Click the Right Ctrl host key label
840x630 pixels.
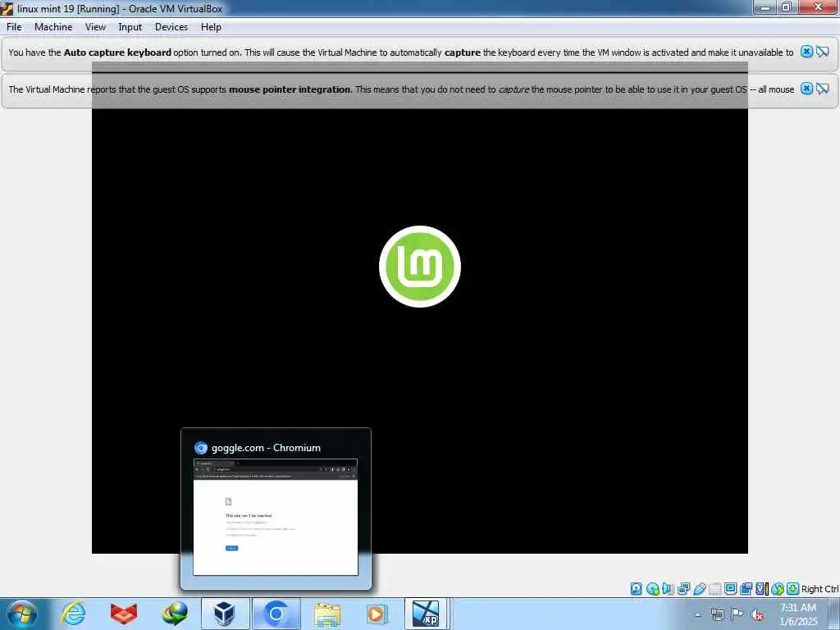(x=820, y=589)
